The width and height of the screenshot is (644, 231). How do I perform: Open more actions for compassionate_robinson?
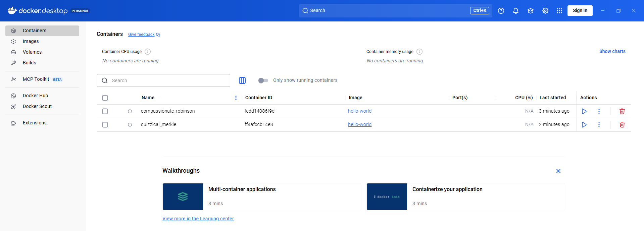coord(599,111)
